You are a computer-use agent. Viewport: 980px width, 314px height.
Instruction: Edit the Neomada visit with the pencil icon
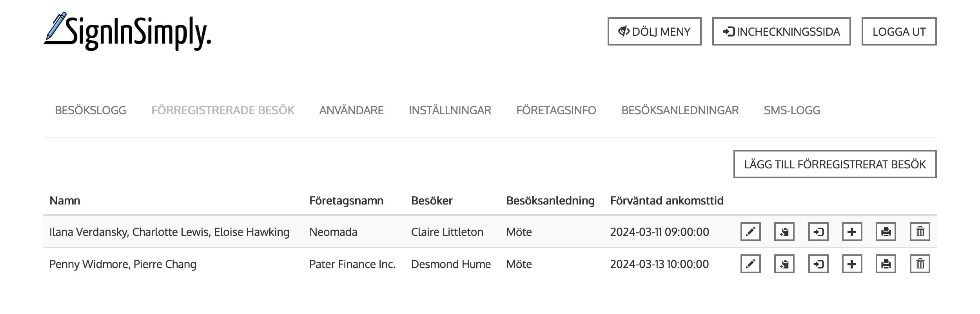[x=750, y=232]
